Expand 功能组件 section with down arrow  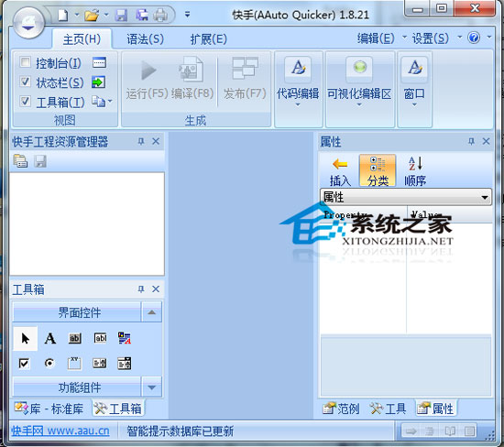(152, 387)
